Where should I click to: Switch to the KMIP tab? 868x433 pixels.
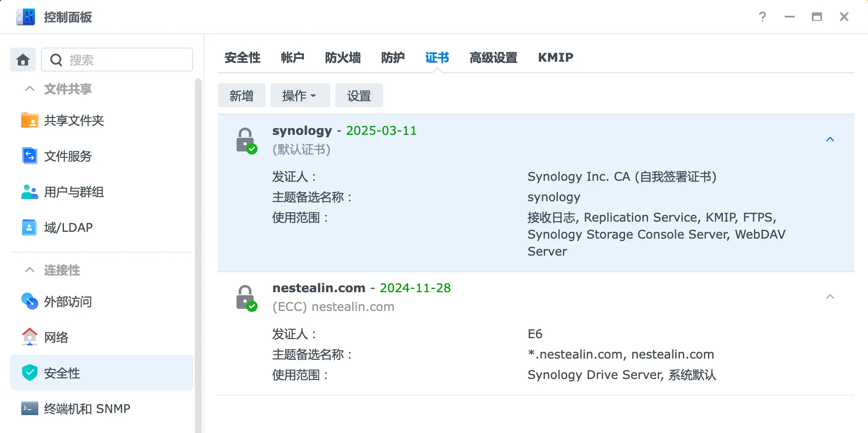556,57
